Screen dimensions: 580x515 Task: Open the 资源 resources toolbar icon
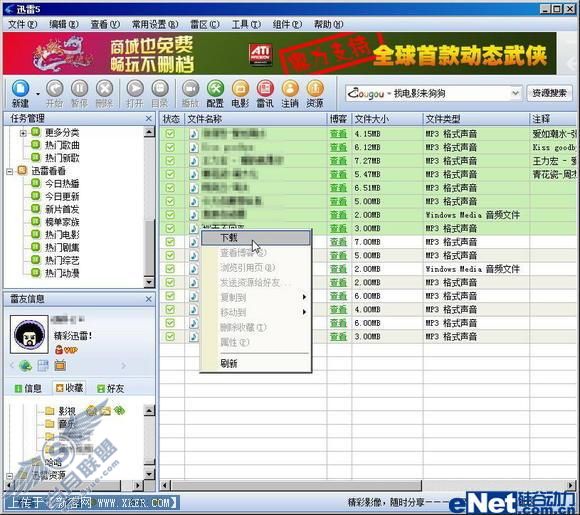coord(315,89)
